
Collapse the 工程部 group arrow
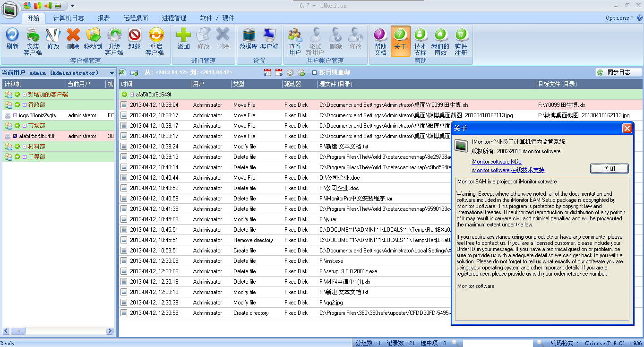click(17, 157)
